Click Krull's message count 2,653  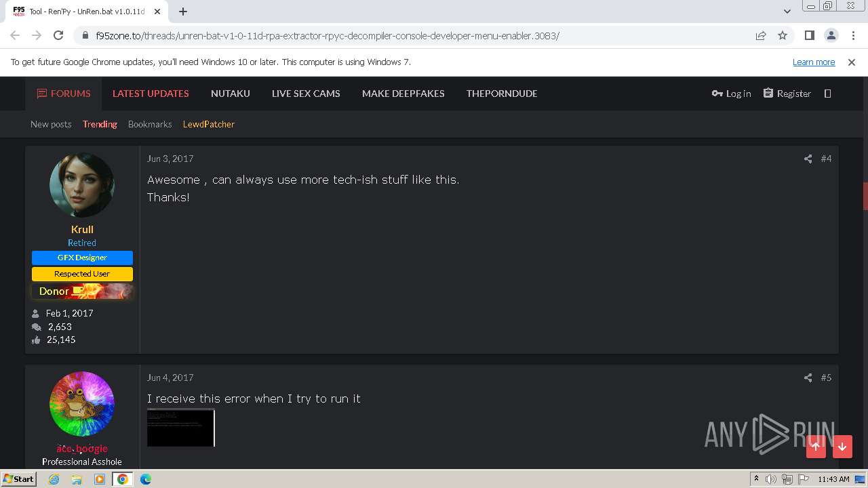60,327
